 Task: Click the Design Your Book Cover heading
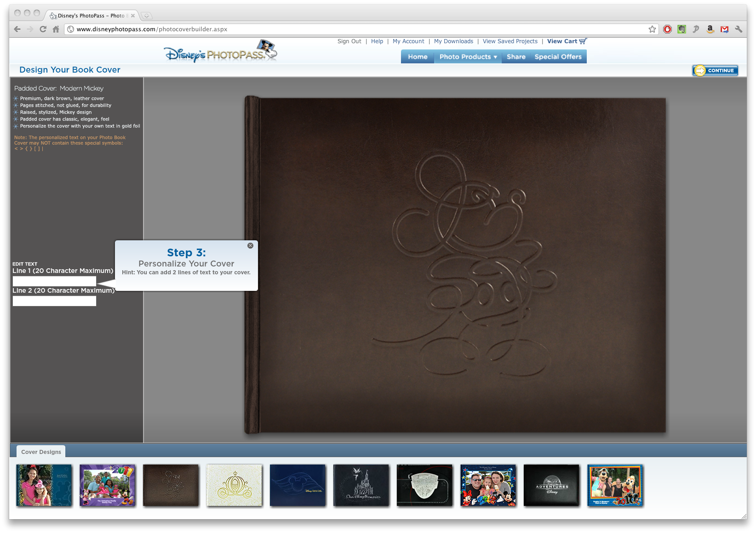pyautogui.click(x=70, y=70)
